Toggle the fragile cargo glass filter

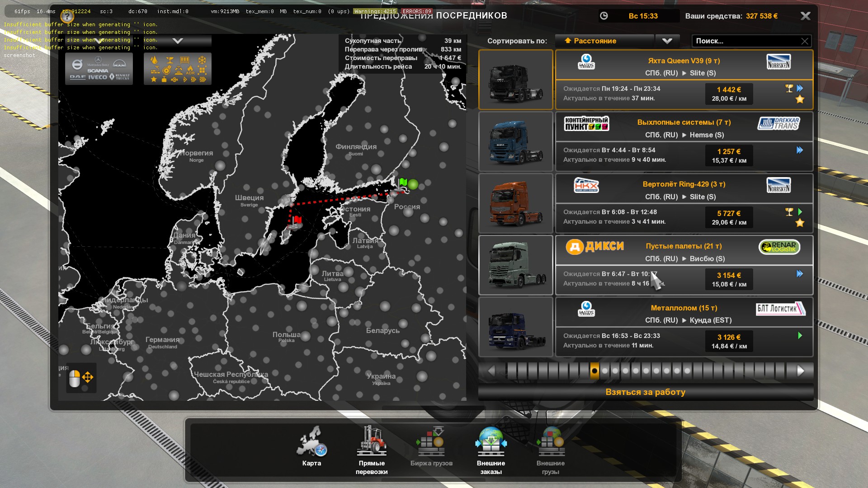170,60
